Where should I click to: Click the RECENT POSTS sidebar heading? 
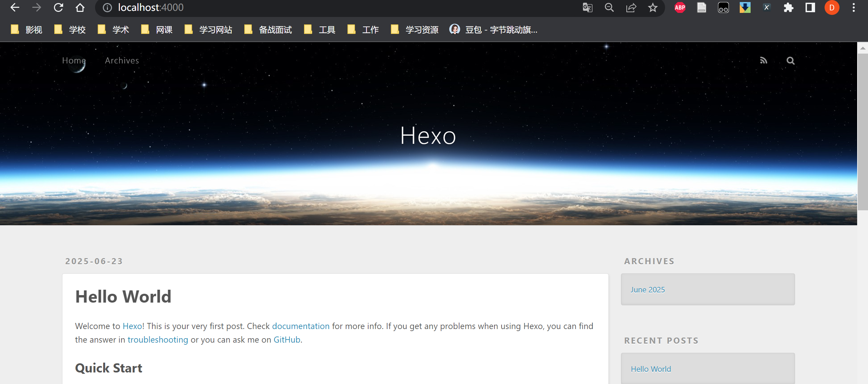661,341
